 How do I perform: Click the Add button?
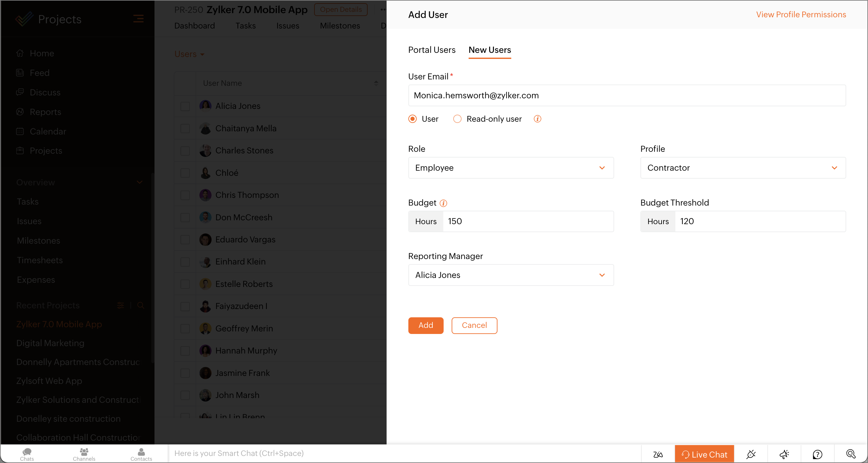click(426, 325)
